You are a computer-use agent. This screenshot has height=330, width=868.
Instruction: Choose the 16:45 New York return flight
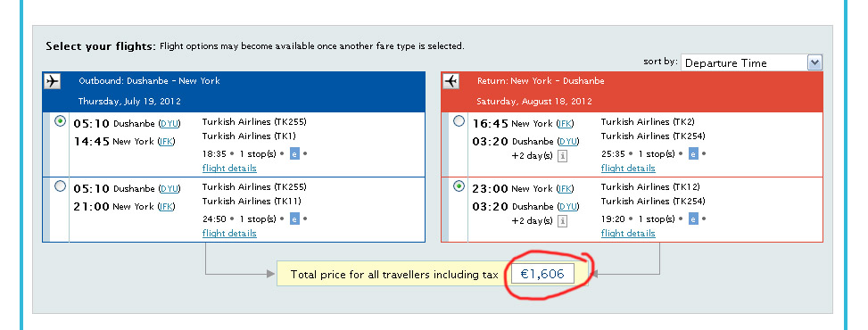[x=459, y=121]
